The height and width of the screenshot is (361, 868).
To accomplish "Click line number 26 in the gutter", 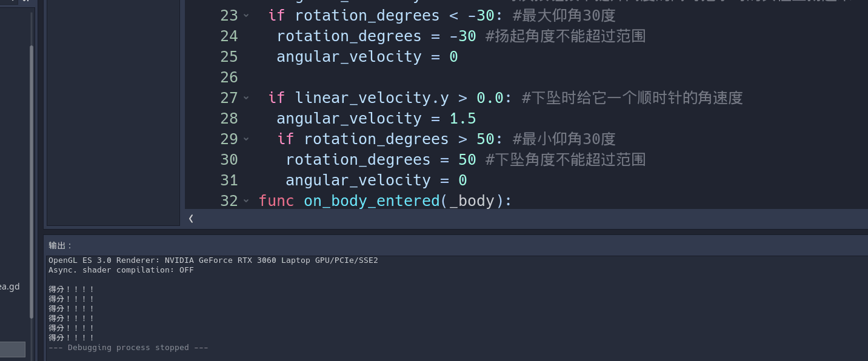I will click(229, 78).
